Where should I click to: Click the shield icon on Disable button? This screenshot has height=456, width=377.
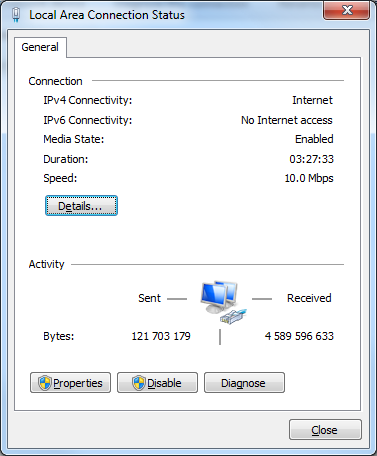click(139, 383)
